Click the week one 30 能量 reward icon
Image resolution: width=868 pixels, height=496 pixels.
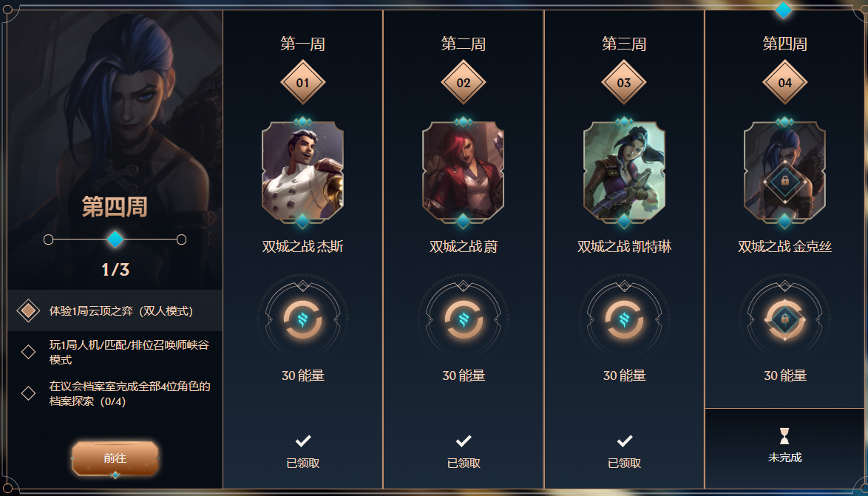point(303,319)
